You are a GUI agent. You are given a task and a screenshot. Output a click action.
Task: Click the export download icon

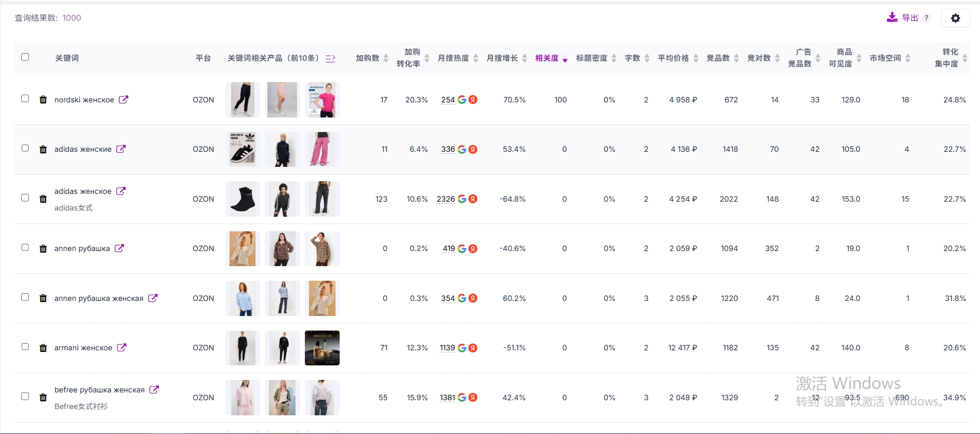coord(892,18)
